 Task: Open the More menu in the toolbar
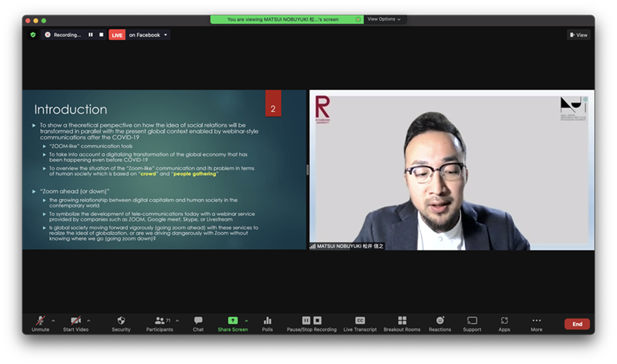coord(536,322)
